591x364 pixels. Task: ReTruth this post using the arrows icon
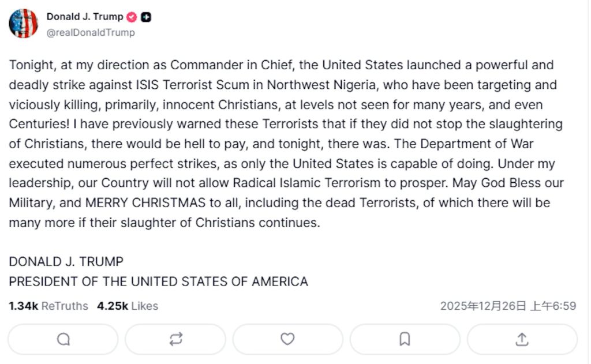coord(175,339)
